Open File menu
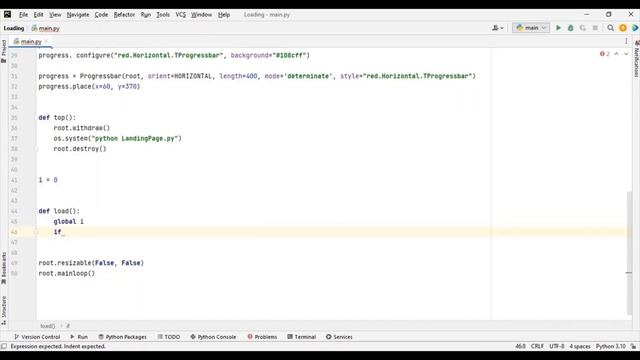The height and width of the screenshot is (360, 640). coord(23,15)
